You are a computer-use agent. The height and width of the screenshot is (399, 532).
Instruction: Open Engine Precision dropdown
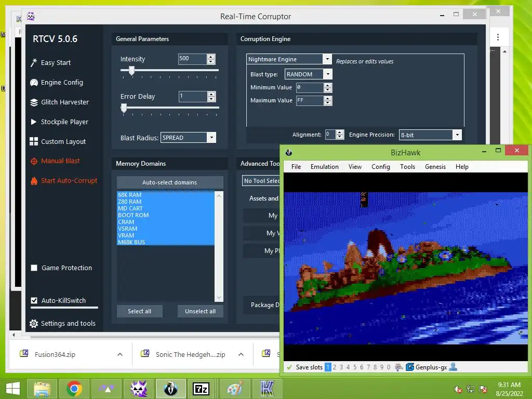tap(457, 135)
